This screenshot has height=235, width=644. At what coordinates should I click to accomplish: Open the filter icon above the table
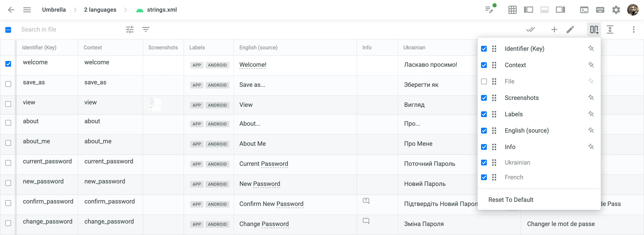(x=146, y=29)
